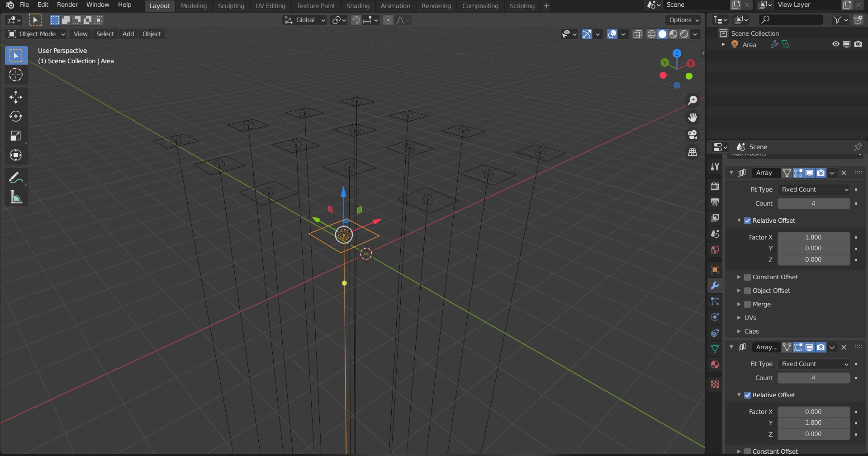Screen dimensions: 868x456
Task: Remove the first Array modifier with X
Action: pos(844,173)
